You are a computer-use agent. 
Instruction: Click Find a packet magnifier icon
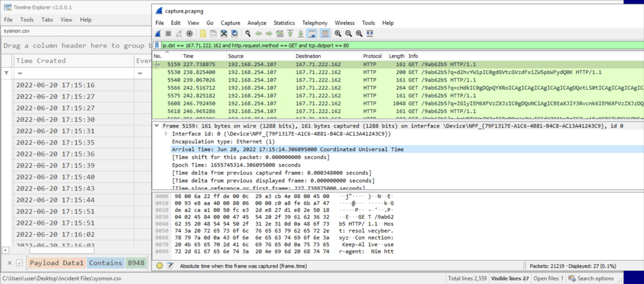pos(248,34)
